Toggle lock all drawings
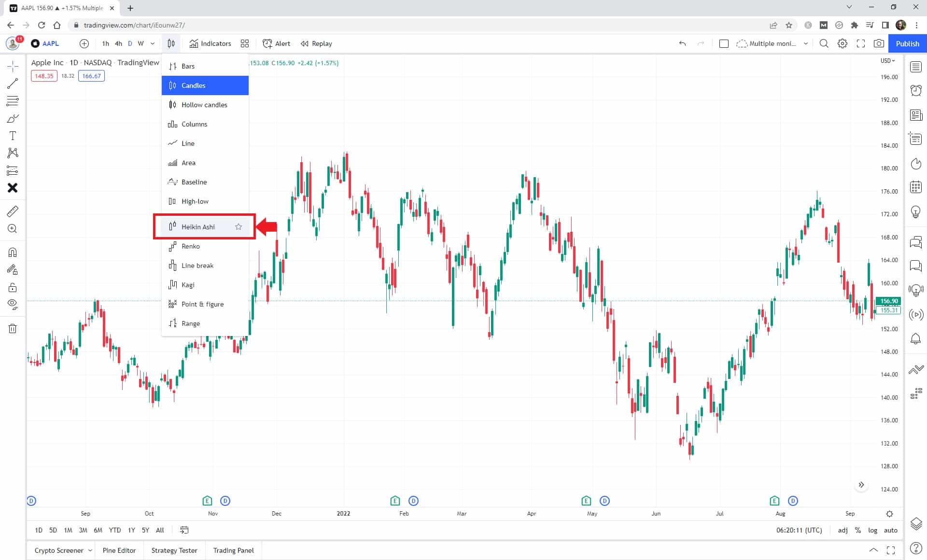The width and height of the screenshot is (927, 560). (x=12, y=287)
